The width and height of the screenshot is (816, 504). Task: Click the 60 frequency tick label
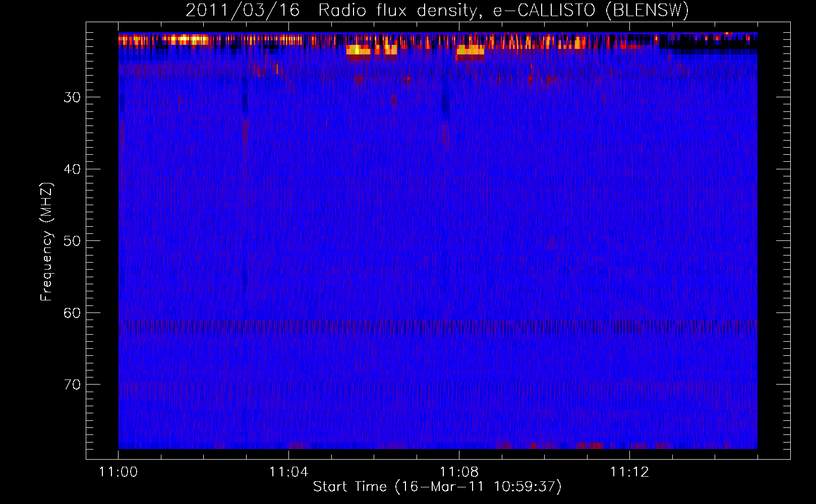[x=72, y=313]
